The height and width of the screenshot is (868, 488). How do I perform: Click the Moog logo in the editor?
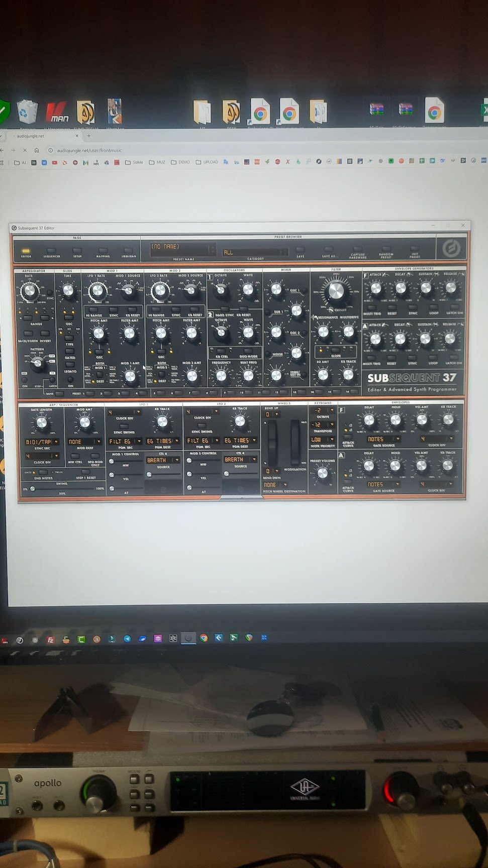[x=451, y=248]
